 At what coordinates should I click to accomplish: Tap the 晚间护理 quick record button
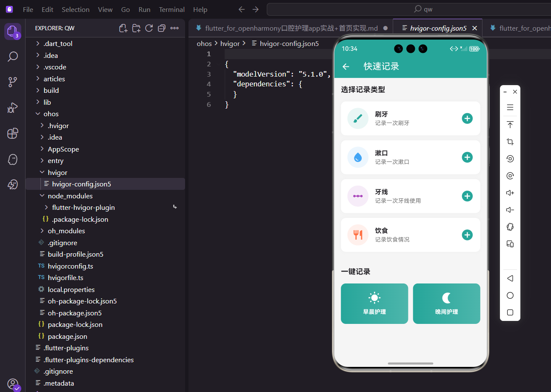tap(446, 303)
